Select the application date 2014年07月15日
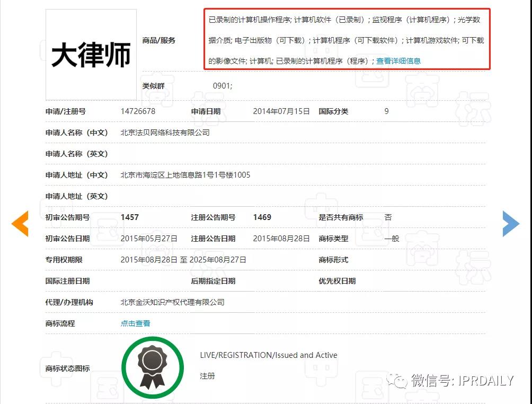This screenshot has width=532, height=404. pos(281,111)
